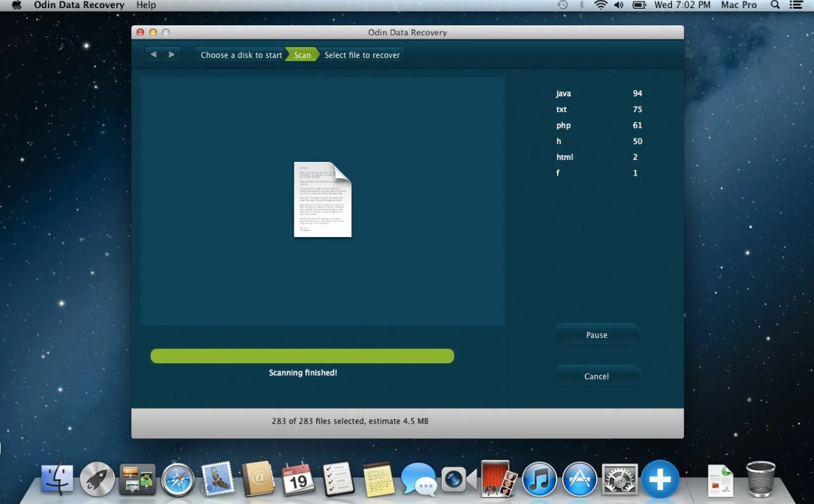
Task: Click the Scanning finished! status text
Action: tap(303, 372)
